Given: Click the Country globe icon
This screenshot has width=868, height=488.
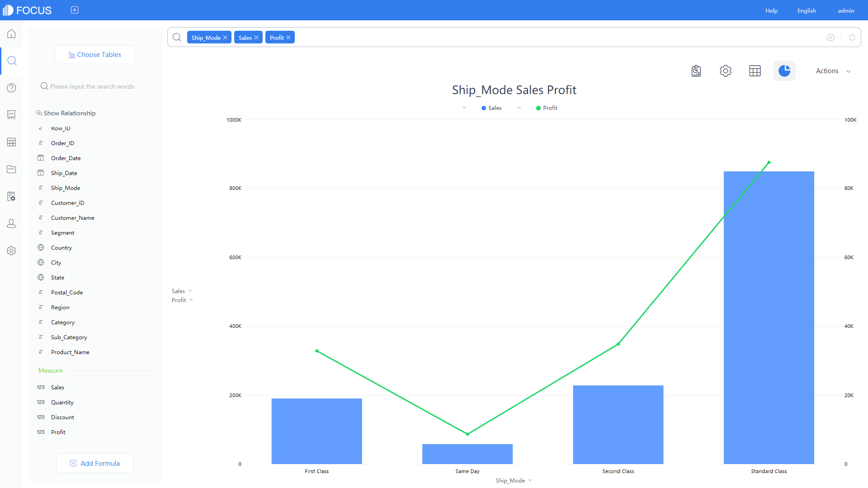Looking at the screenshot, I should 41,247.
